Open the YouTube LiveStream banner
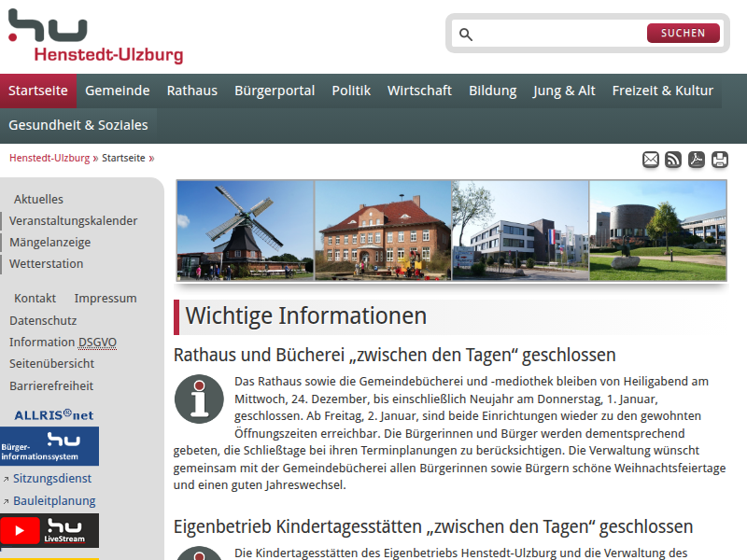The width and height of the screenshot is (747, 560). [x=49, y=530]
